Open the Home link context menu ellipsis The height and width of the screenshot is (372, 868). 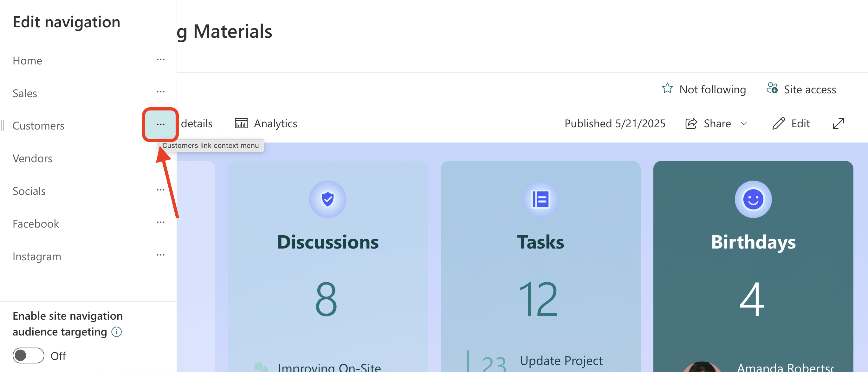point(160,60)
